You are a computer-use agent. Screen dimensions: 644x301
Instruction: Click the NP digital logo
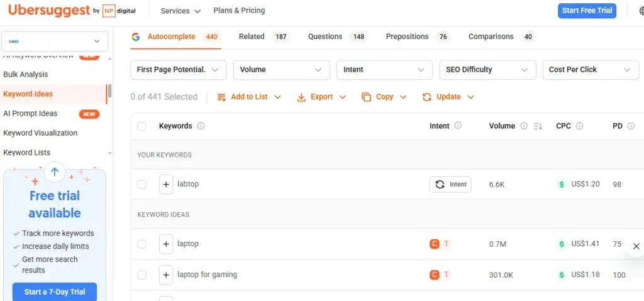tap(119, 11)
